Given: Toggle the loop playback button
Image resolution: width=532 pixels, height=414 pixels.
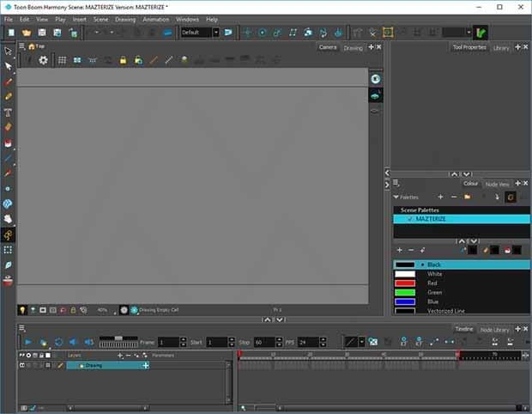Looking at the screenshot, I should [58, 342].
